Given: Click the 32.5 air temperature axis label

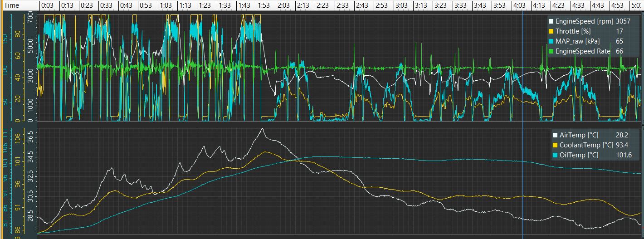Looking at the screenshot, I should [x=30, y=176].
